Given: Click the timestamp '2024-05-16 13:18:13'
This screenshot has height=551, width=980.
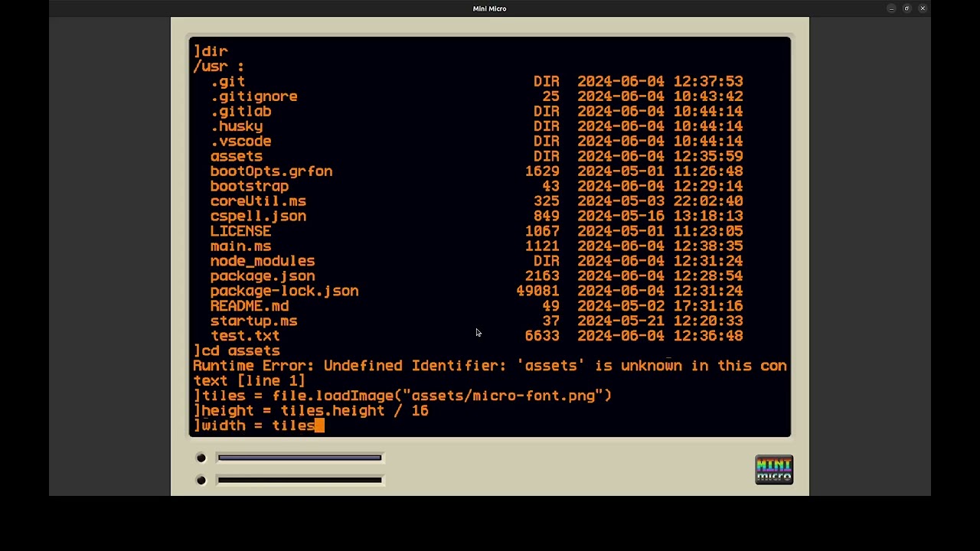Looking at the screenshot, I should (660, 216).
